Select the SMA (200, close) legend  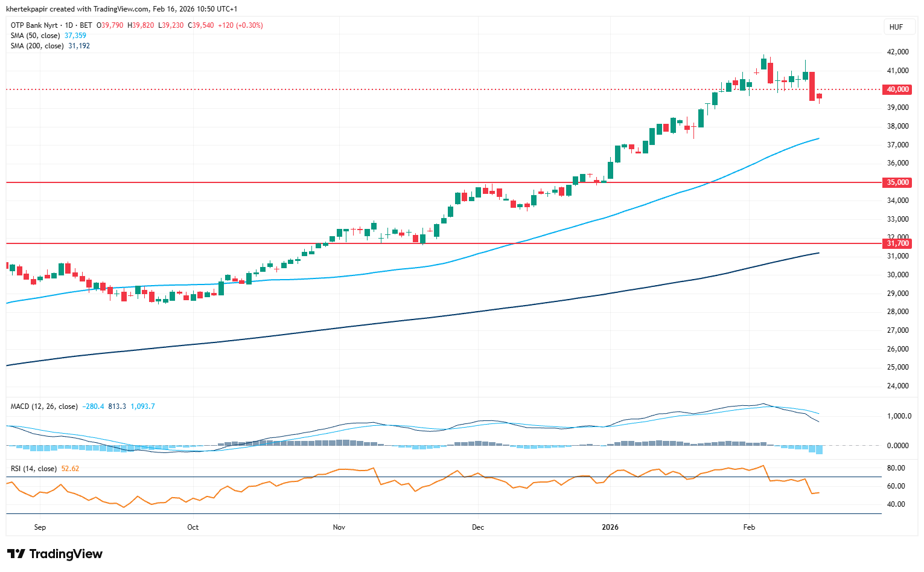point(37,46)
